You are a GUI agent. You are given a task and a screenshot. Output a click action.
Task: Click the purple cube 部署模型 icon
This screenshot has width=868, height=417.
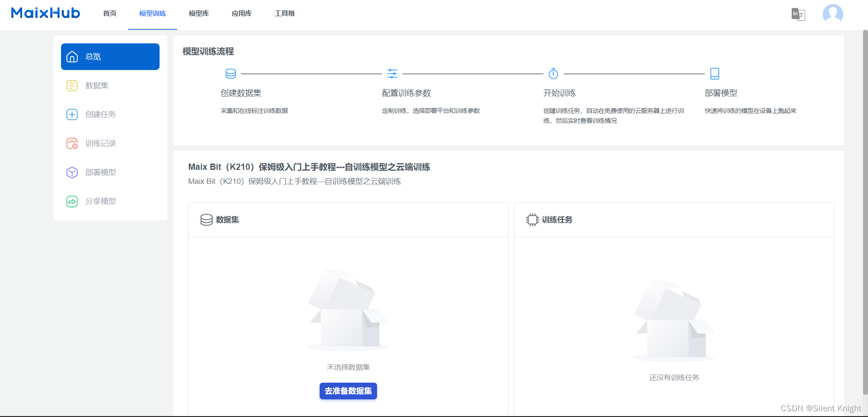[x=72, y=172]
